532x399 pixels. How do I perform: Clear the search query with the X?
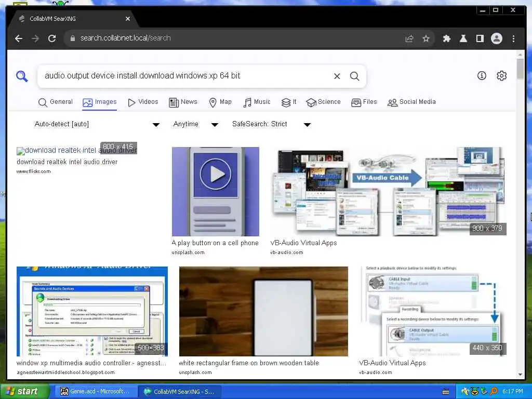tap(337, 76)
